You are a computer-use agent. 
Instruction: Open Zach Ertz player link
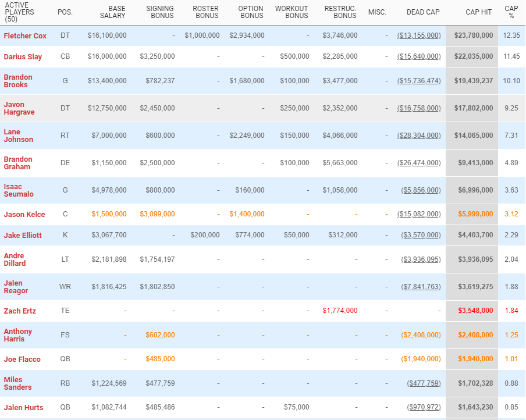pyautogui.click(x=20, y=311)
